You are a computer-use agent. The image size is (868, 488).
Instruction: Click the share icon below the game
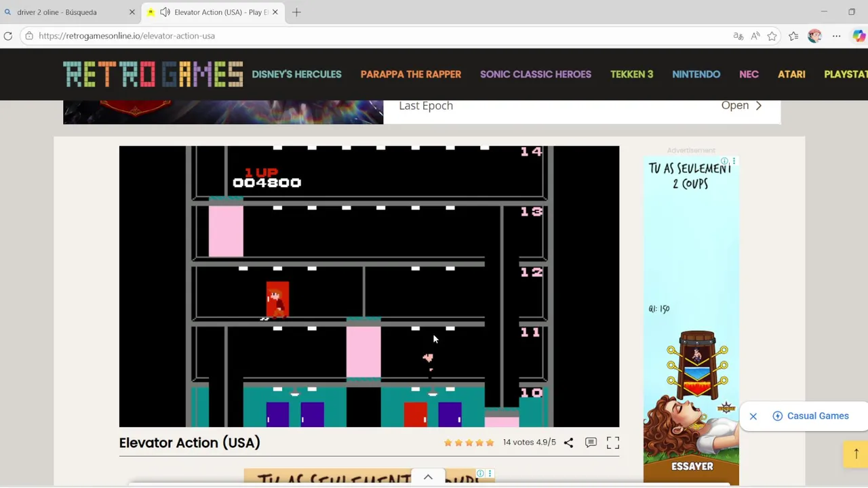coord(568,443)
